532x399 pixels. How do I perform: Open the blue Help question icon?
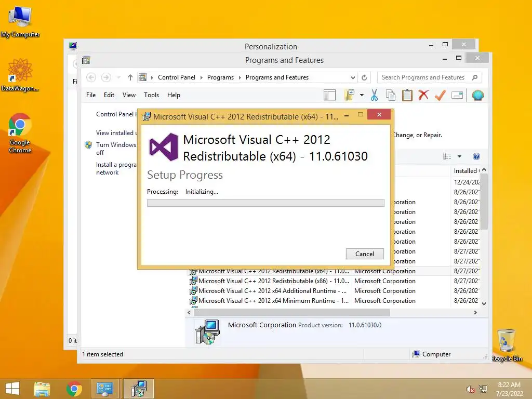click(476, 156)
